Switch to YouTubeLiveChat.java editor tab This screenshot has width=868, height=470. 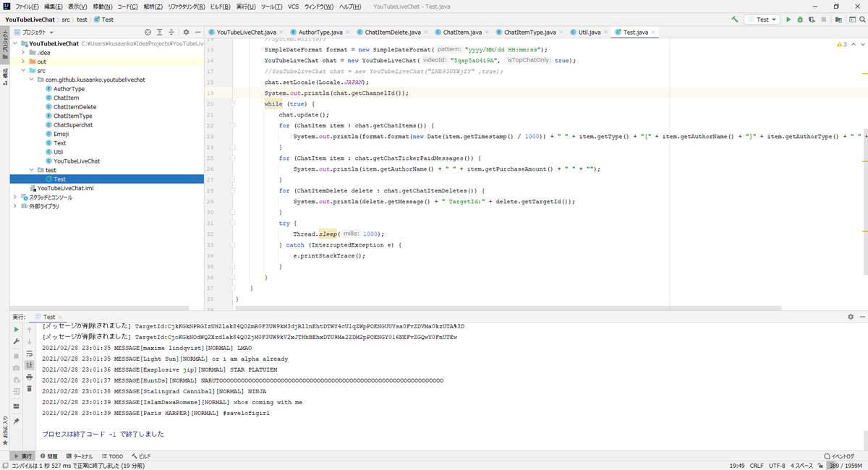pyautogui.click(x=246, y=32)
